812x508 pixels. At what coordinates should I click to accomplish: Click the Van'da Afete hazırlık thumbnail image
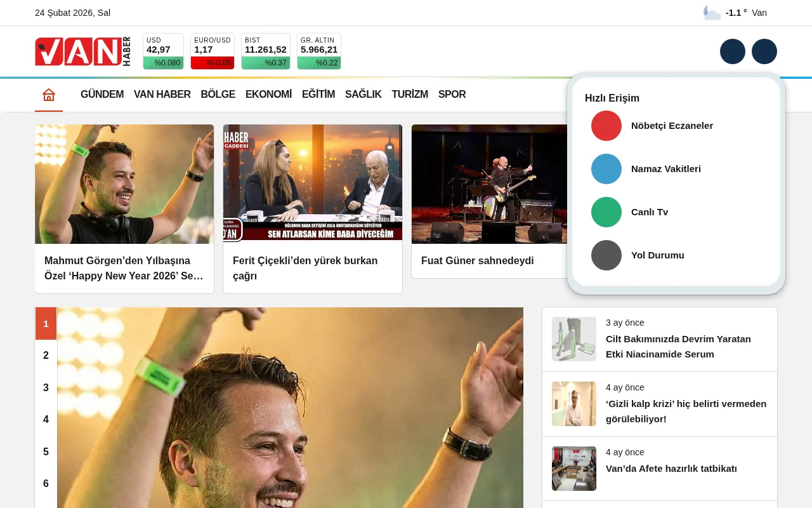(x=573, y=469)
